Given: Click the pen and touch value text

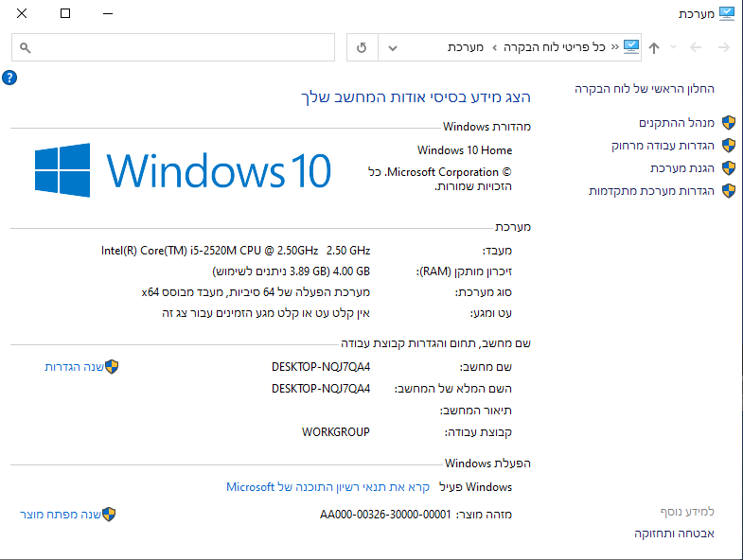Looking at the screenshot, I should (266, 313).
